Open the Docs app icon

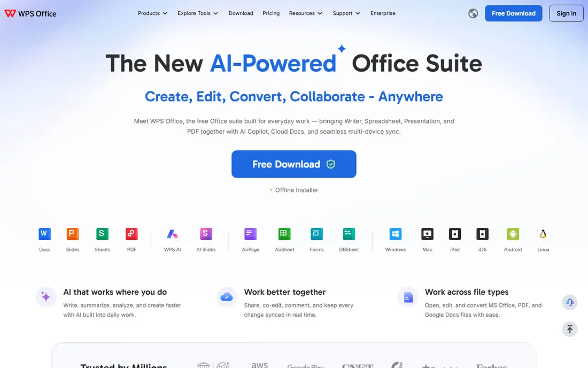coord(44,234)
